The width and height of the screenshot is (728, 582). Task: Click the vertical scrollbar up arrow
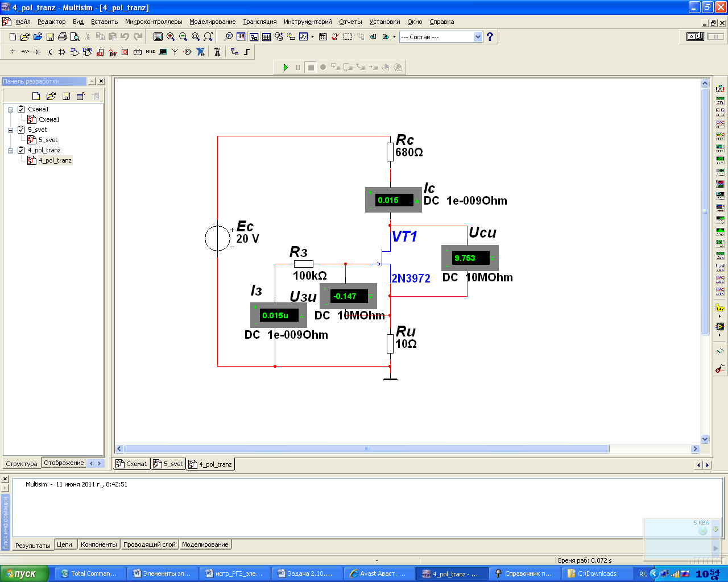(x=705, y=84)
